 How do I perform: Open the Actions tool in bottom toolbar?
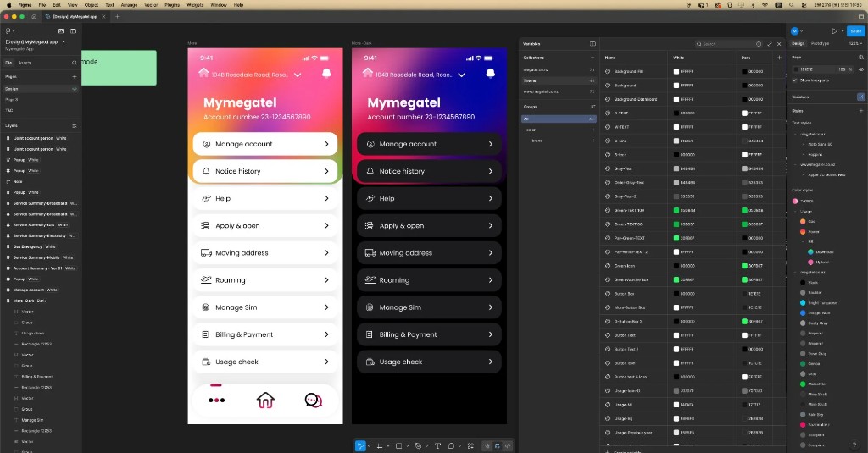click(470, 446)
